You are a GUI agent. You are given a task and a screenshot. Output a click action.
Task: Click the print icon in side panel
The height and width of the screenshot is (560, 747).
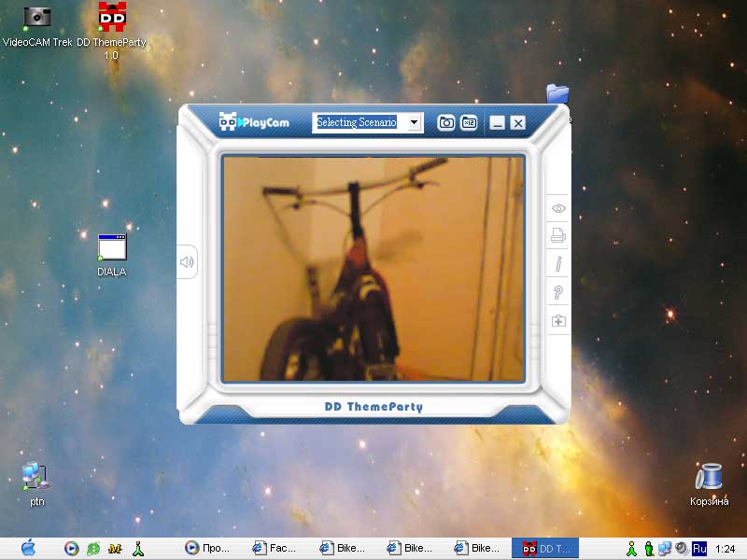pos(558,236)
